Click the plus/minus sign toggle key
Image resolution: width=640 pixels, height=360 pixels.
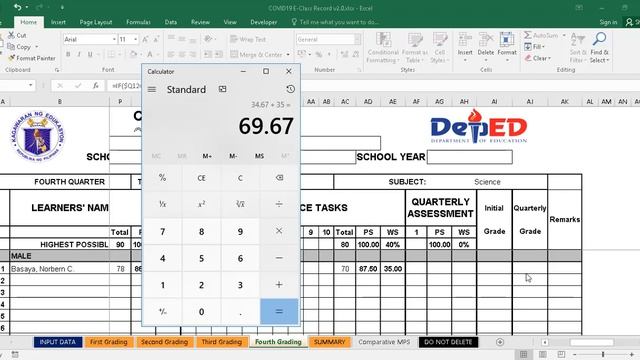coord(162,311)
